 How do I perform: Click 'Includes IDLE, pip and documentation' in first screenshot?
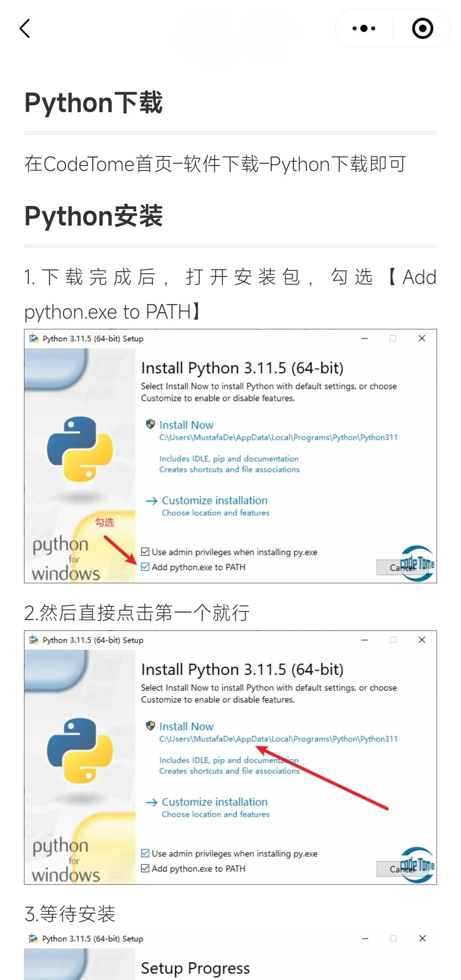[x=229, y=459]
